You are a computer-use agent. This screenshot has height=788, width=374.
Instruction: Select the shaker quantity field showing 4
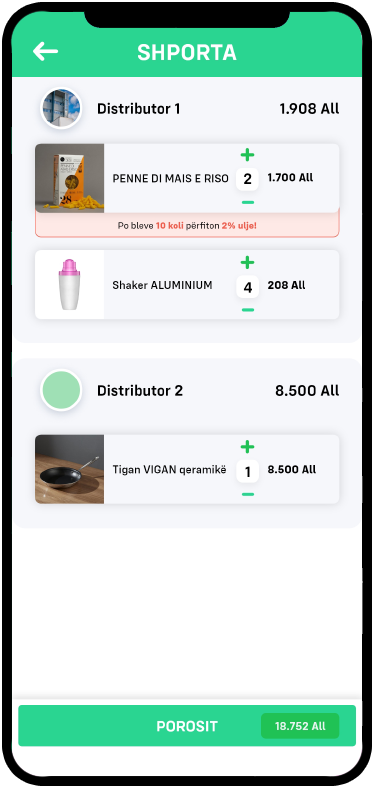click(247, 287)
